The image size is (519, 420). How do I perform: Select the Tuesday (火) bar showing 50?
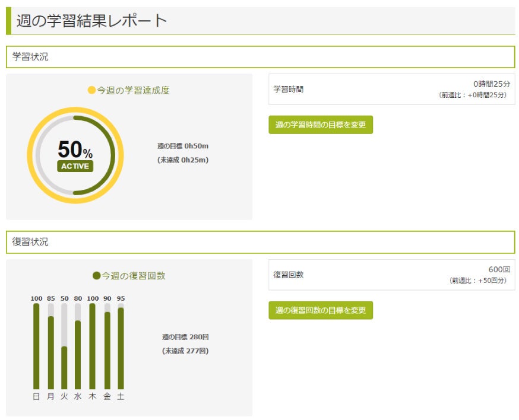(x=64, y=346)
